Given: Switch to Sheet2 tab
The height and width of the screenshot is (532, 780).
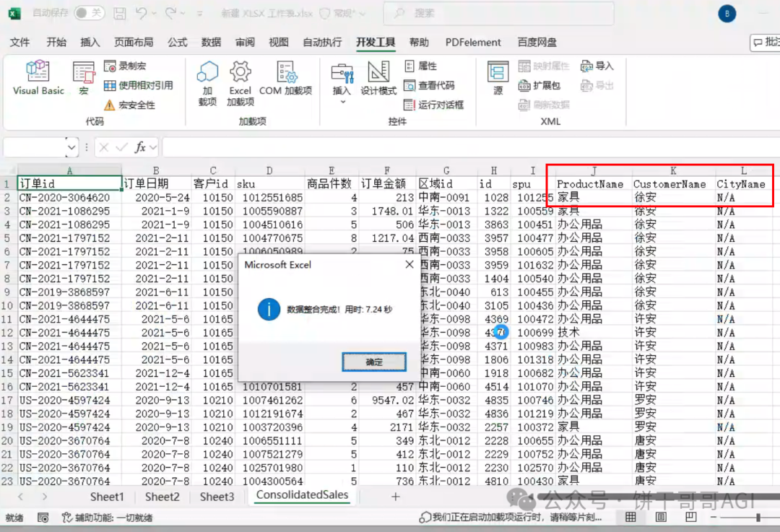Looking at the screenshot, I should coord(162,497).
